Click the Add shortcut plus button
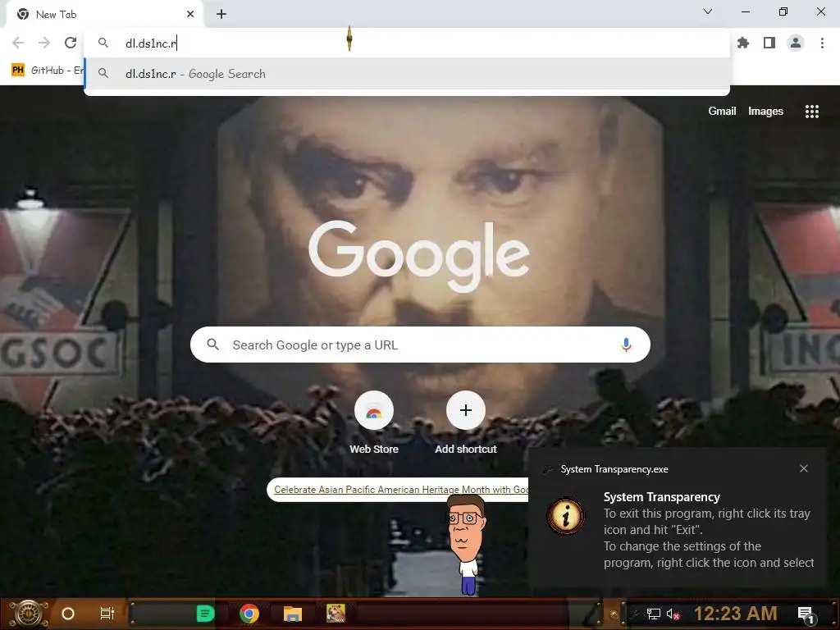The height and width of the screenshot is (630, 840). (x=466, y=410)
